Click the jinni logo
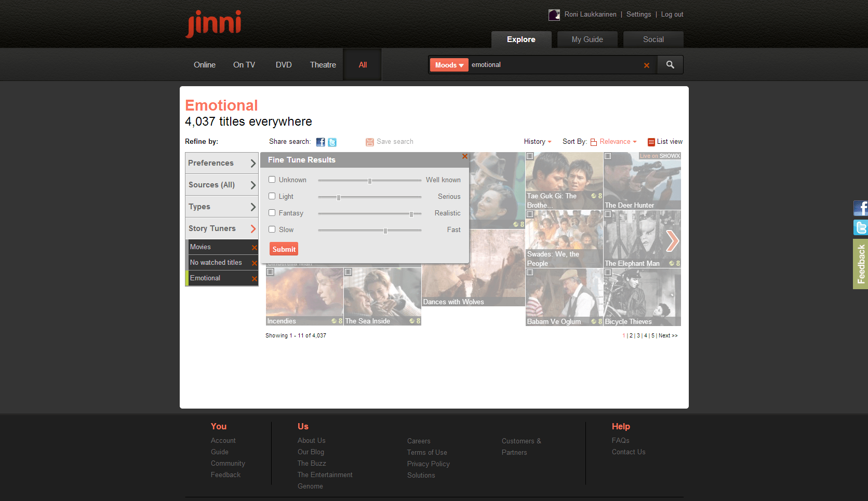 213,24
